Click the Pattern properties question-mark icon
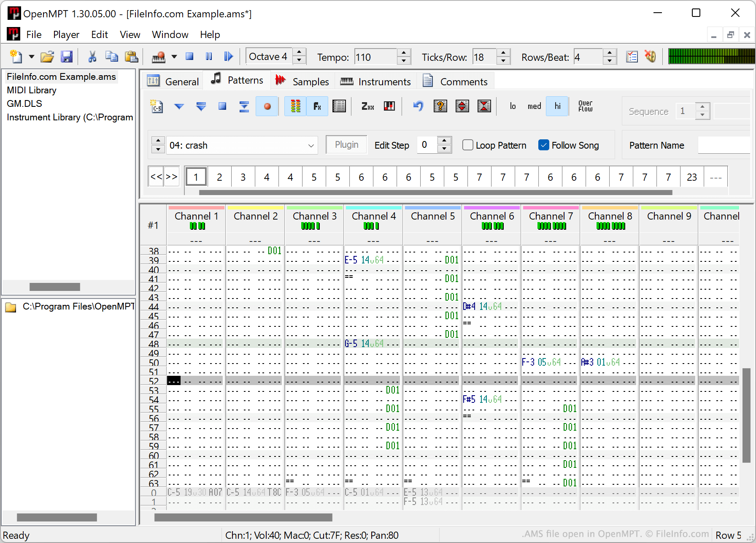This screenshot has width=756, height=543. [440, 106]
